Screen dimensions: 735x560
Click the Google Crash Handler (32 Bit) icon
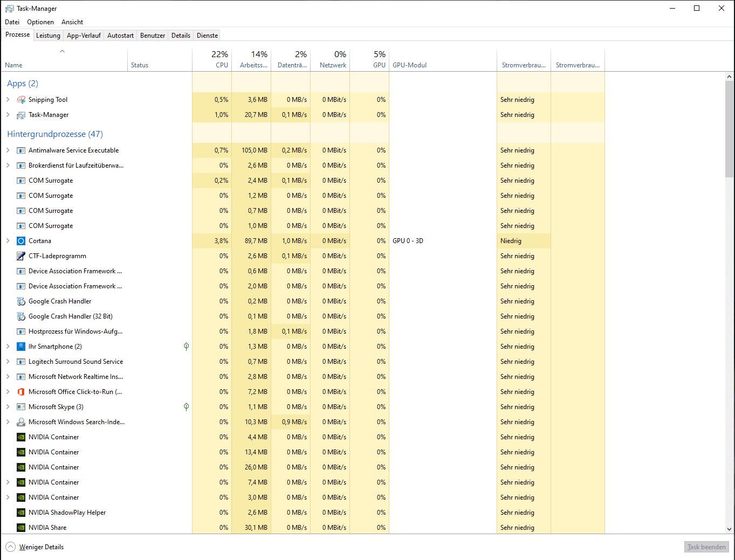click(21, 316)
